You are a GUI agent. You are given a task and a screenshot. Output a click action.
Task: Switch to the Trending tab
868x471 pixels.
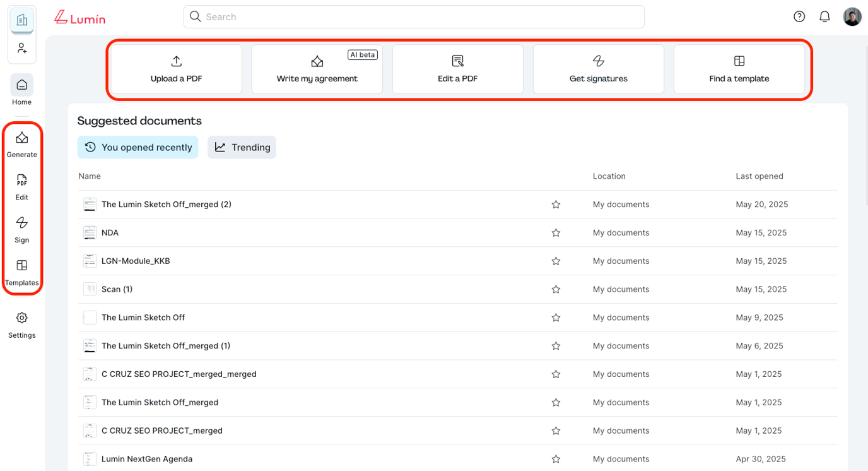coord(242,147)
